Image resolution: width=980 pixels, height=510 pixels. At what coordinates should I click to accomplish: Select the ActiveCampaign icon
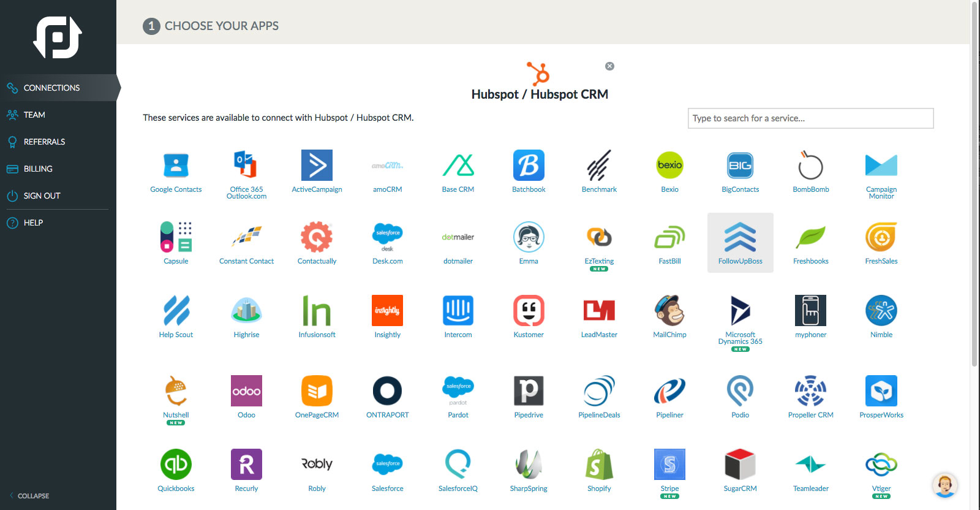[x=317, y=166]
